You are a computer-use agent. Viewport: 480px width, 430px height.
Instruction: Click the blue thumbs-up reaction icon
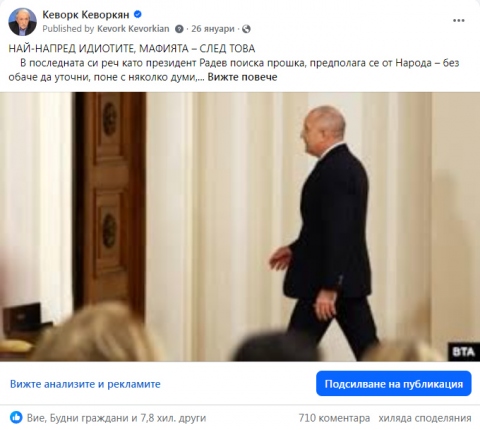(16, 417)
